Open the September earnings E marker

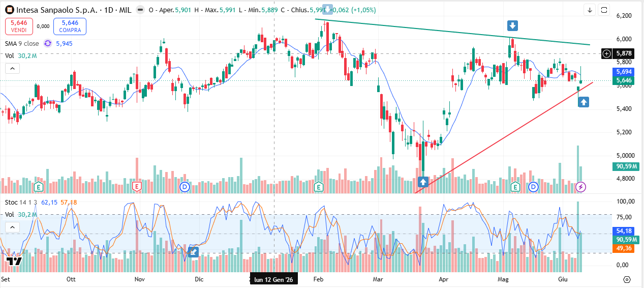38,187
